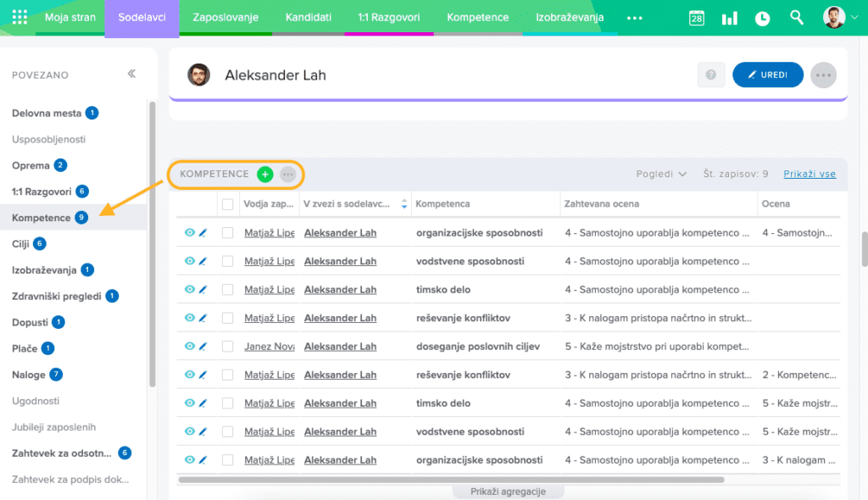Open the reports bar chart icon
This screenshot has width=868, height=500.
tap(729, 18)
